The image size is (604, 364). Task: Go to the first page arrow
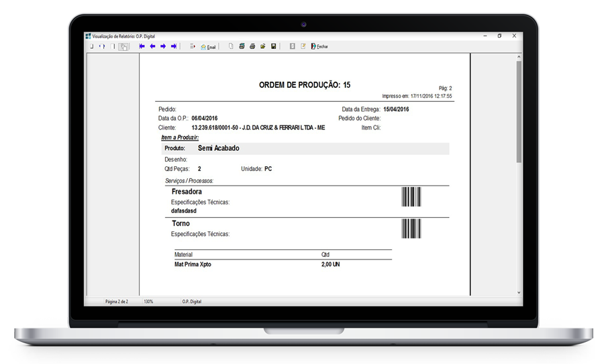[x=142, y=46]
